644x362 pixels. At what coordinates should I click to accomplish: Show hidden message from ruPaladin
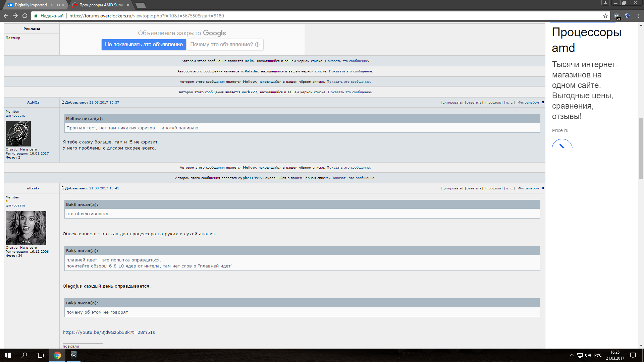click(x=351, y=71)
